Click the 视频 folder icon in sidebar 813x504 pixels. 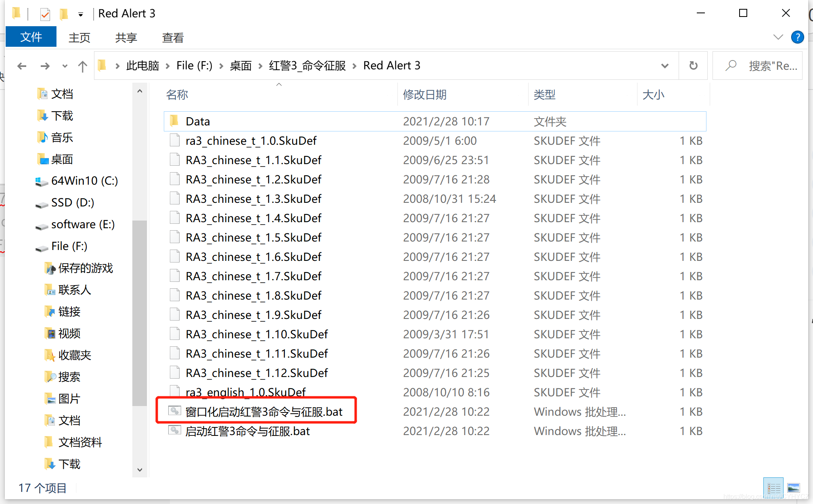coord(49,333)
